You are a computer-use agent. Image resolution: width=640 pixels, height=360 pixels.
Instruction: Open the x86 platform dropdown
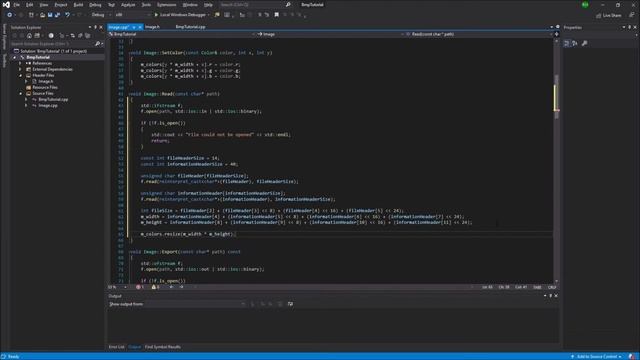(x=132, y=15)
